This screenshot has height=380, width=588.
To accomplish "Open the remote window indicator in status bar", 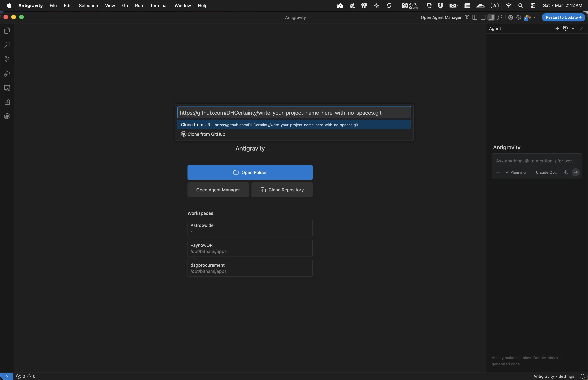I will [x=7, y=376].
